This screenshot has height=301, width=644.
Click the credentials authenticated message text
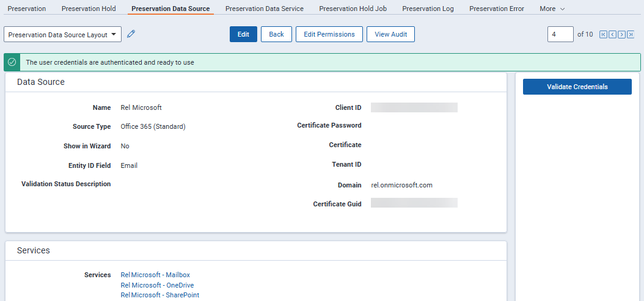coord(109,62)
